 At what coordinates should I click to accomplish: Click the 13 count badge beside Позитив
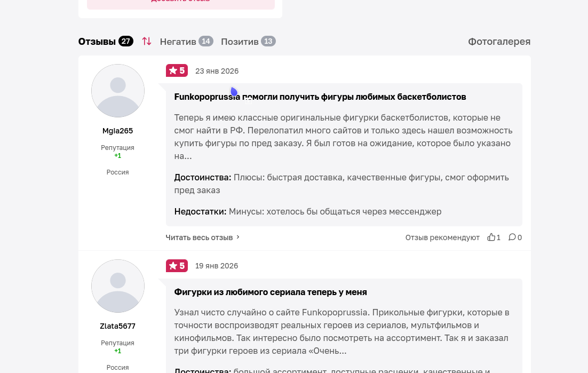pyautogui.click(x=268, y=41)
